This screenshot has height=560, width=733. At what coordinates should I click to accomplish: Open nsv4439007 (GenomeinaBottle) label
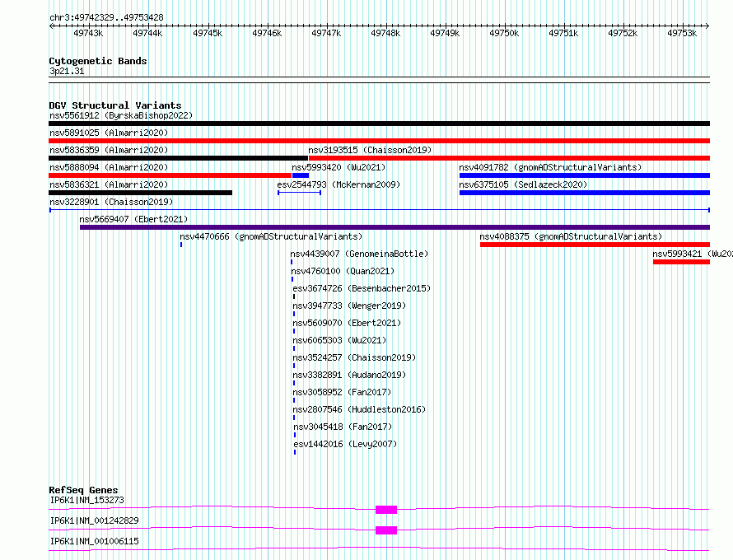[x=359, y=254]
